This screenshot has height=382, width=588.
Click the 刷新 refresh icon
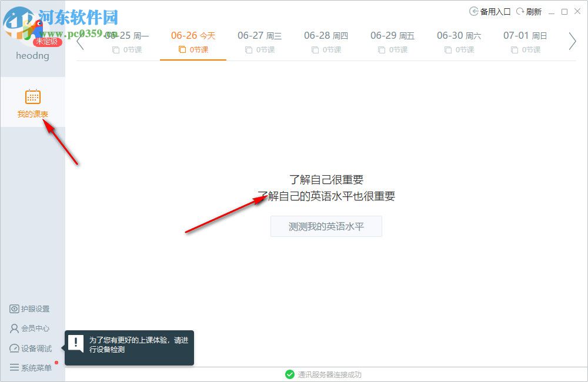coord(520,11)
